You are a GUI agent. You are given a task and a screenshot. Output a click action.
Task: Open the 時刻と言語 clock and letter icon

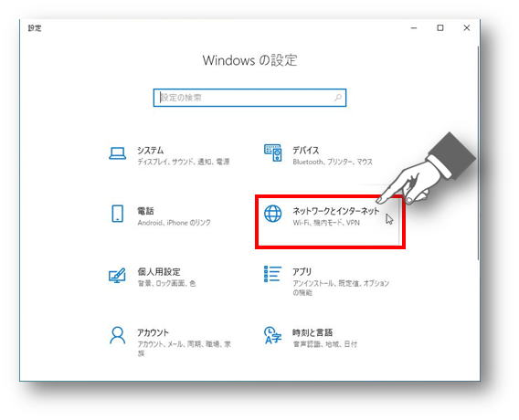click(x=272, y=335)
